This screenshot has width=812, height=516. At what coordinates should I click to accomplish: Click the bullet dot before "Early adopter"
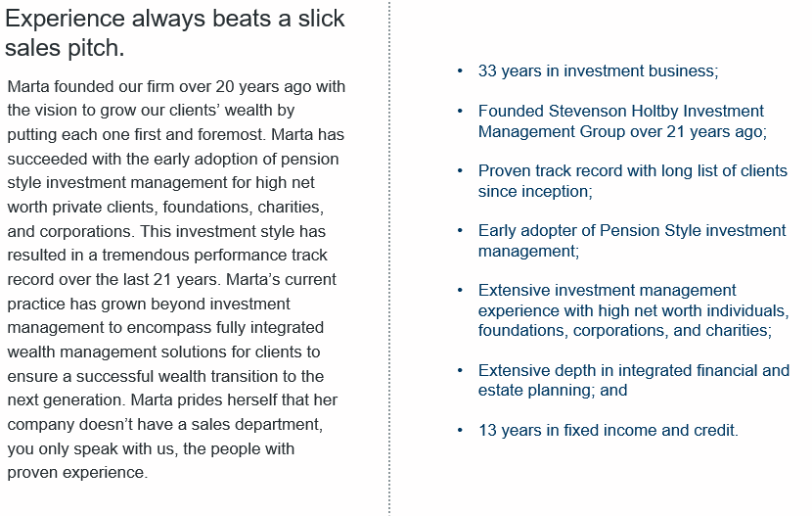tap(460, 231)
